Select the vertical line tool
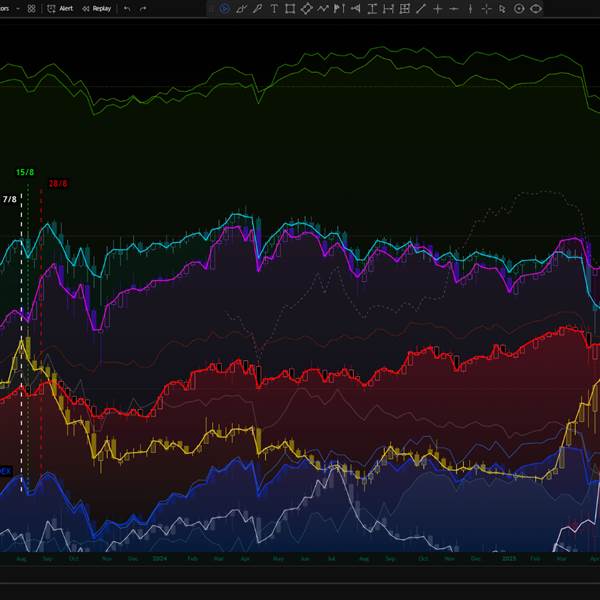Screen dimensions: 600x600 pyautogui.click(x=470, y=8)
